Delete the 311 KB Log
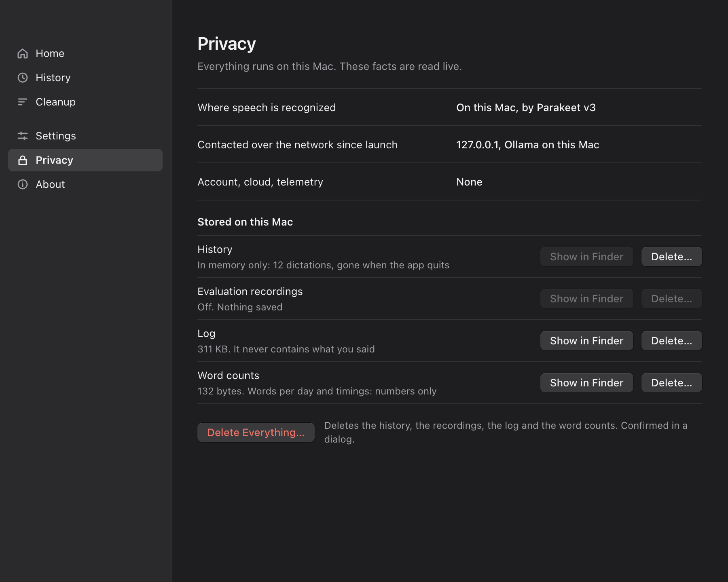This screenshot has height=582, width=728. 671,341
